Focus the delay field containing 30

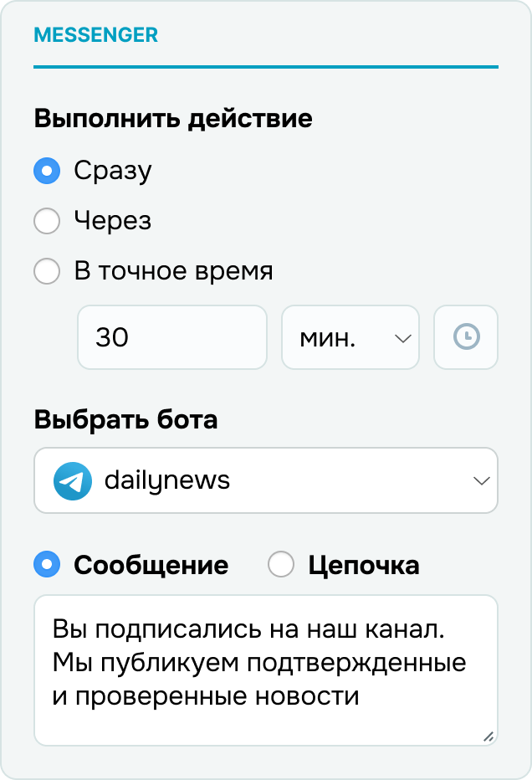[171, 337]
